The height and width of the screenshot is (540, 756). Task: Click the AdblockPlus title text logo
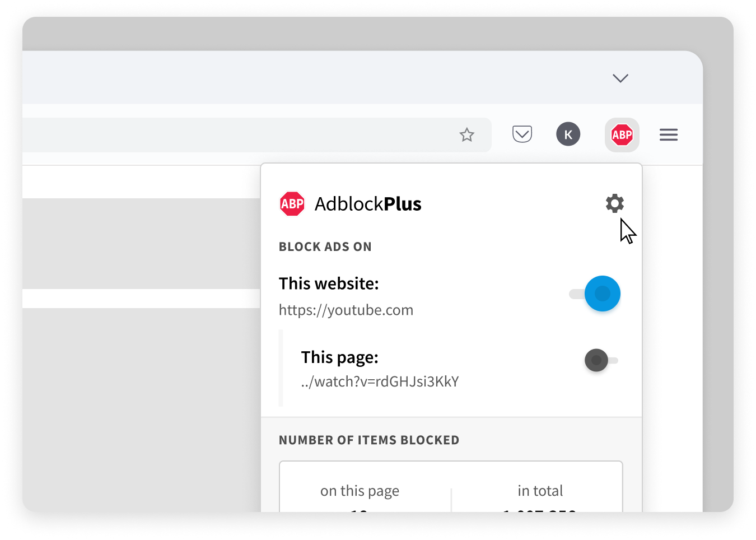(x=368, y=204)
